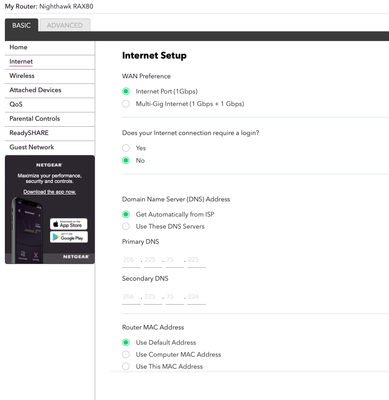Click Primary DNS third octet field
Image resolution: width=389 pixels, height=400 pixels.
coord(174,260)
